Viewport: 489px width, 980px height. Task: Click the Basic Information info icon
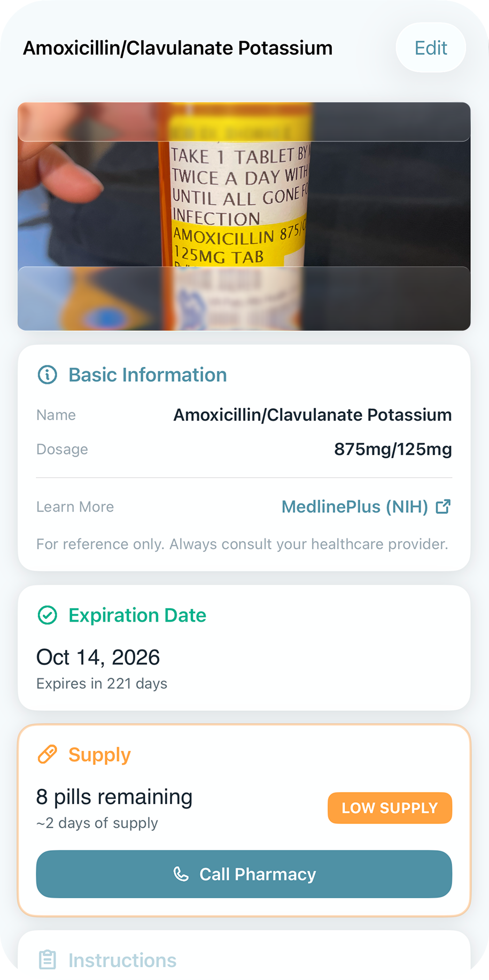[48, 375]
